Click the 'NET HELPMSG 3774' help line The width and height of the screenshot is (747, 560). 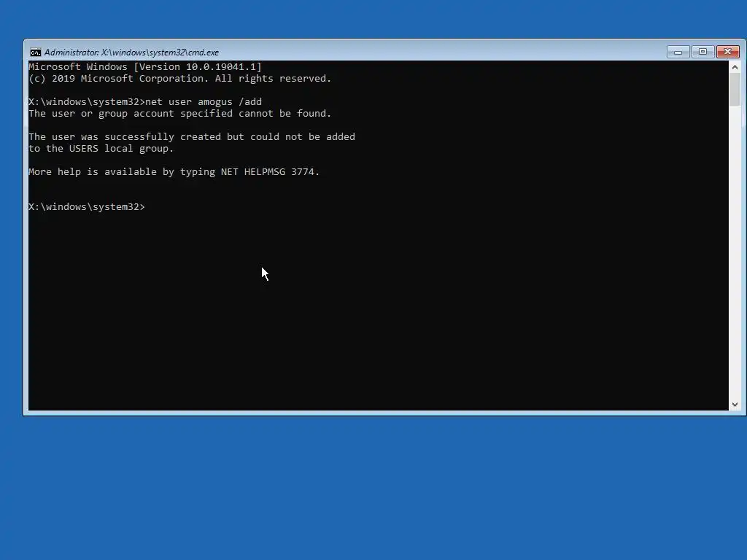pyautogui.click(x=174, y=172)
